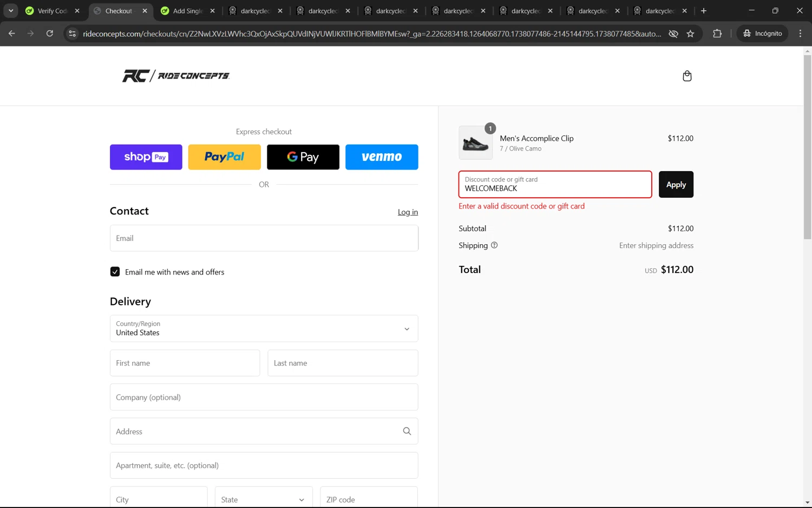The height and width of the screenshot is (508, 812).
Task: Click the Apartment, suite field
Action: [x=264, y=465]
